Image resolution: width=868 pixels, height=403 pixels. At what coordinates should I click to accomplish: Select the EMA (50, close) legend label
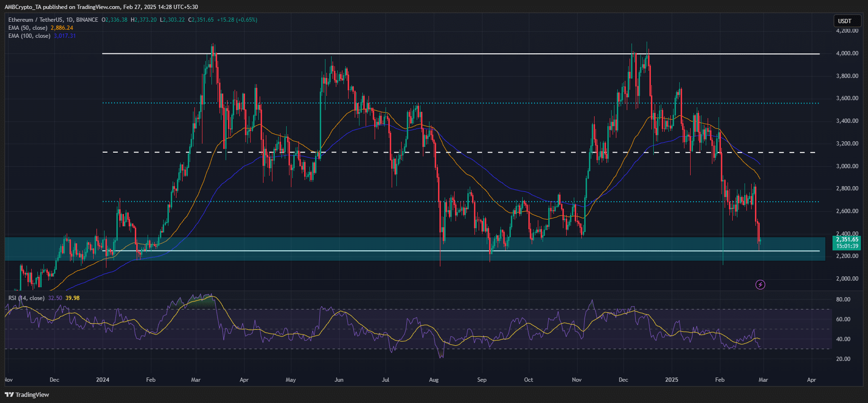coord(27,28)
